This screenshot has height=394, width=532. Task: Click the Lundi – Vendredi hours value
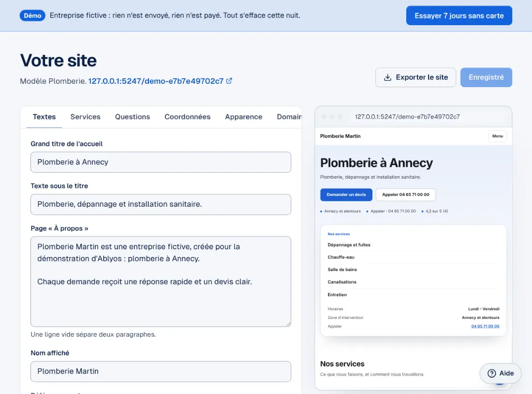(484, 309)
